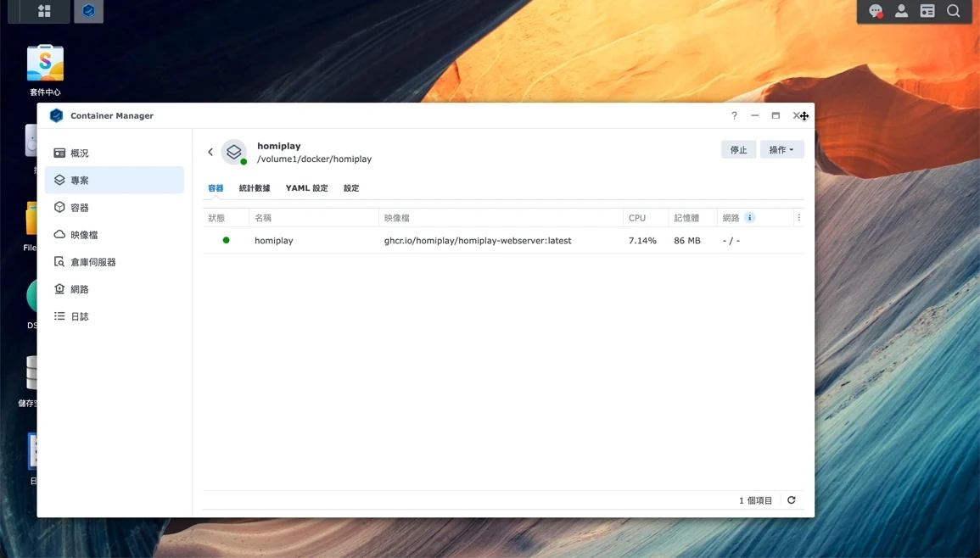Minimize the Container Manager window
This screenshot has width=980, height=558.
755,115
